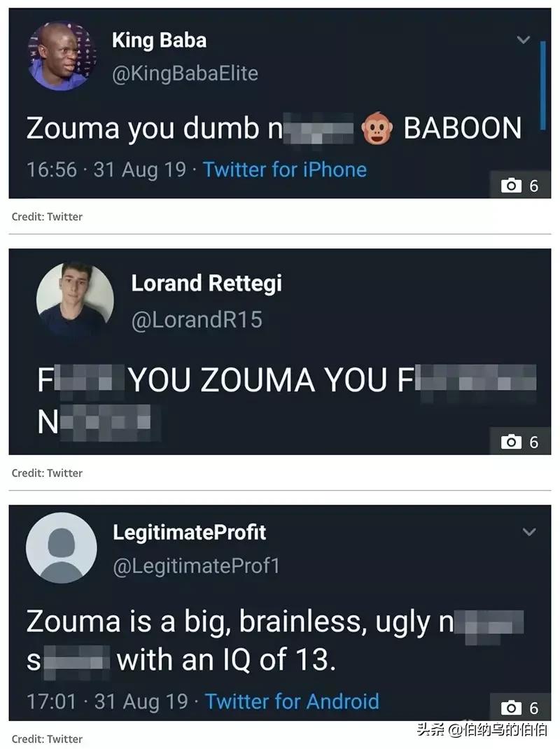Click LegitimateProfit's default gray avatar
Image resolution: width=560 pixels, height=749 pixels.
pyautogui.click(x=61, y=547)
